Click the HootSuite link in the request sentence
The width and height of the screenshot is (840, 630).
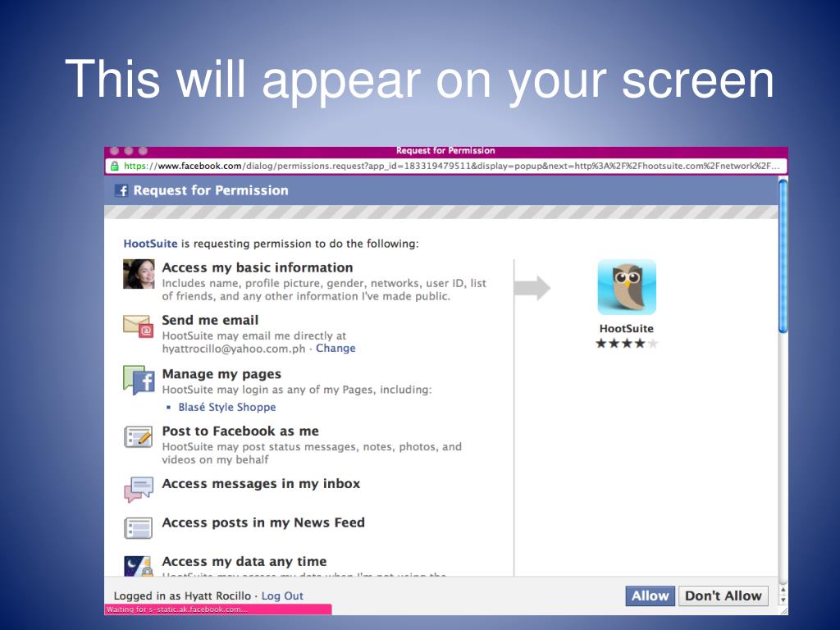[x=150, y=244]
